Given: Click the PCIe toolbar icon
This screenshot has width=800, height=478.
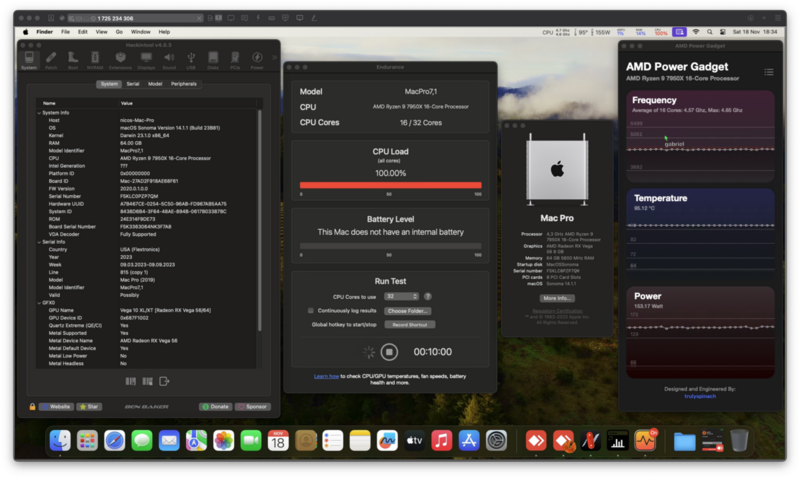Looking at the screenshot, I should (235, 60).
